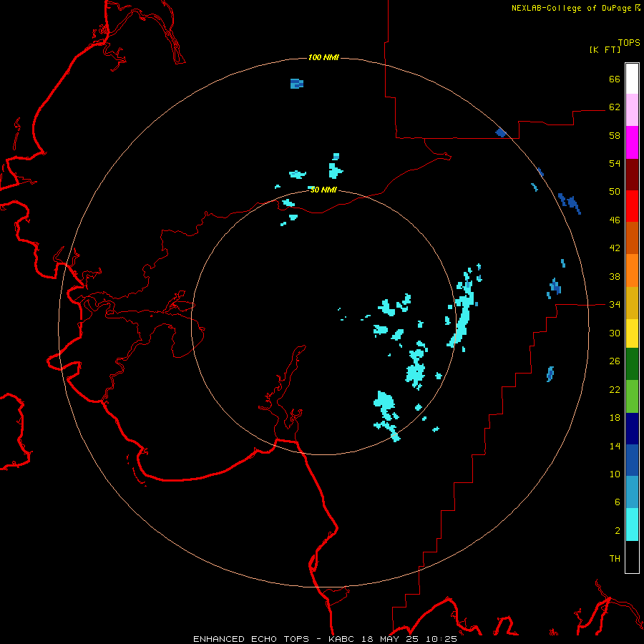Select the dark orange legend block
The width and height of the screenshot is (644, 644).
[x=632, y=238]
